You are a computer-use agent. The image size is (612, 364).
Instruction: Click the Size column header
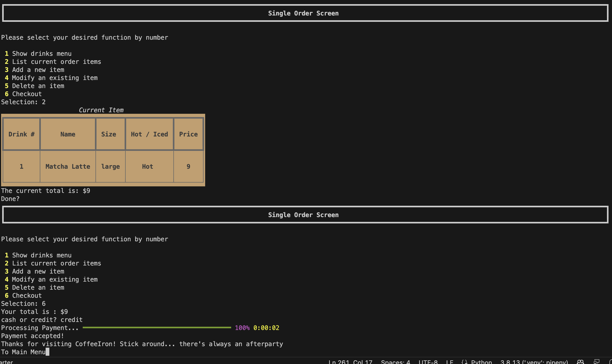pyautogui.click(x=109, y=134)
